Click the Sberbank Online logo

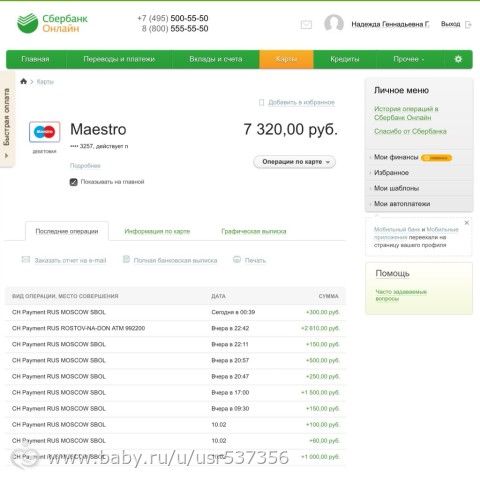(52, 23)
